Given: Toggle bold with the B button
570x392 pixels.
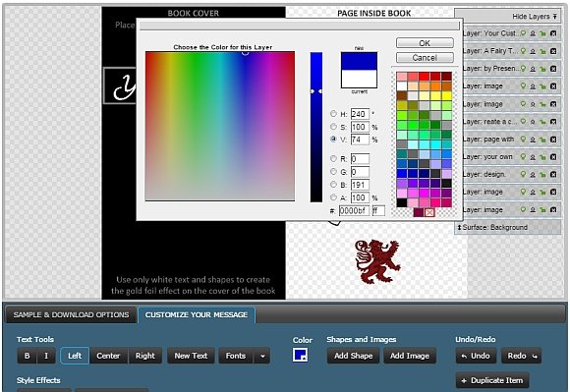Looking at the screenshot, I should click(x=27, y=356).
